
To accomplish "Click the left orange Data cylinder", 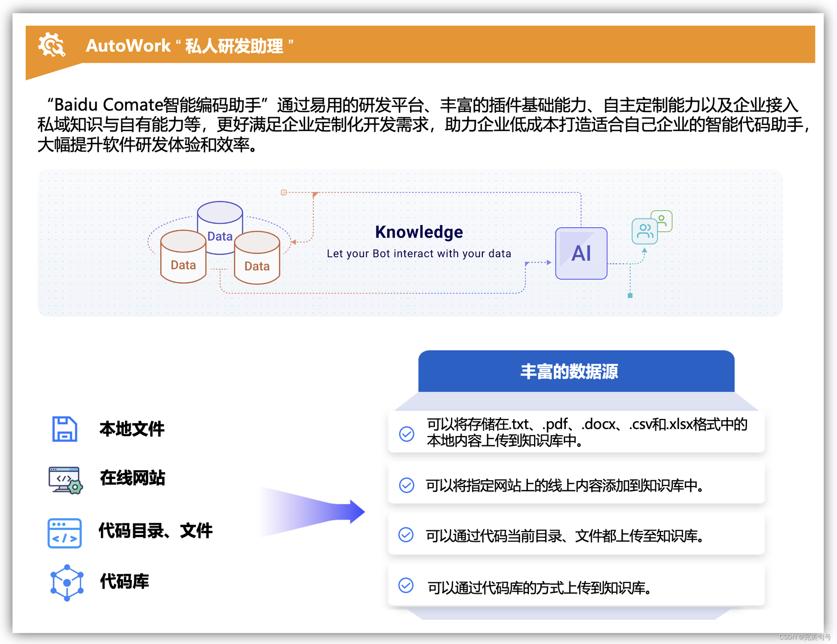I will [183, 256].
